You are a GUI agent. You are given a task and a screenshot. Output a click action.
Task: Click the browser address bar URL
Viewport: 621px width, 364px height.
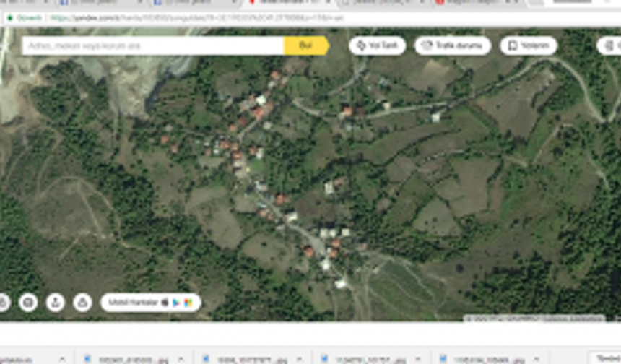(x=197, y=18)
